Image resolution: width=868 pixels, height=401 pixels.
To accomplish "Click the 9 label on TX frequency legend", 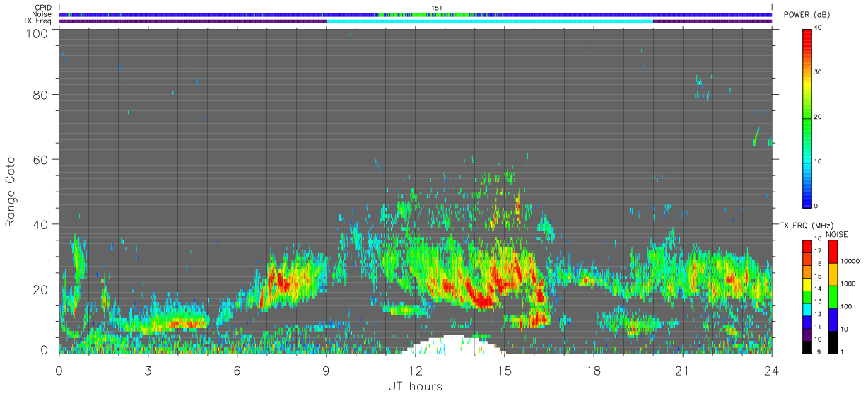I will tap(819, 352).
